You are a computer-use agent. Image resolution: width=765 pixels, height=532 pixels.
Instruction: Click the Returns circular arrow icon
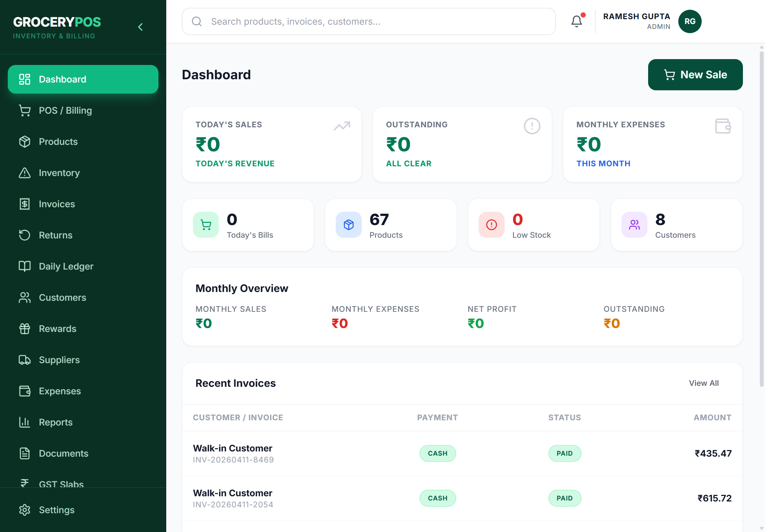click(25, 235)
